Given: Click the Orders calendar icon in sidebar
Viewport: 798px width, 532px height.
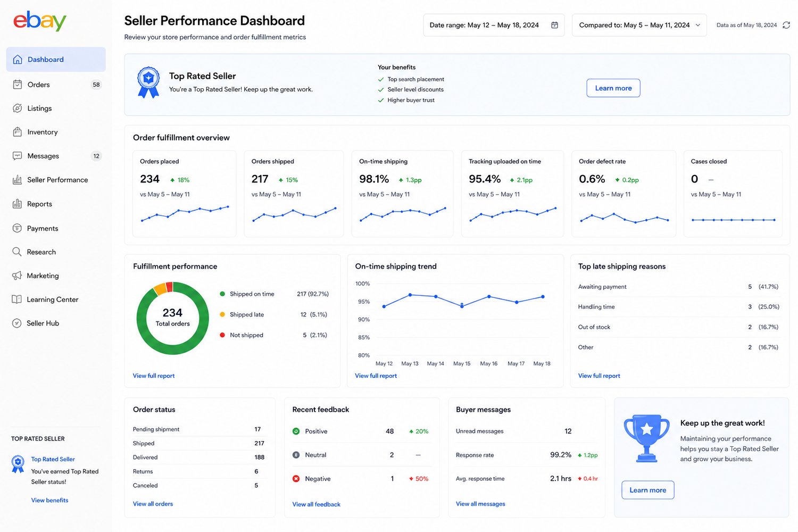Looking at the screenshot, I should (18, 85).
